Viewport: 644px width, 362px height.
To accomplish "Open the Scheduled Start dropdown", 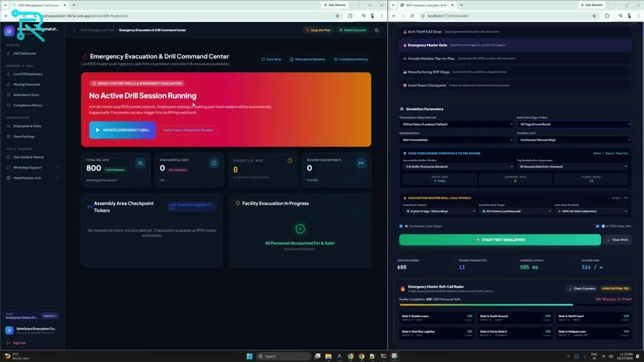I will pos(456,140).
